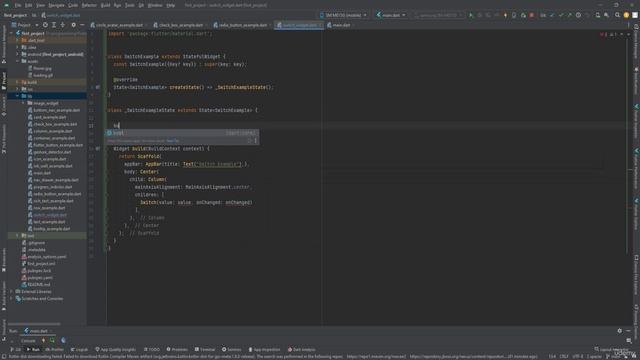Screen dimensions: 640x360
Task: Open the App Inspection tool window
Action: click(x=264, y=349)
